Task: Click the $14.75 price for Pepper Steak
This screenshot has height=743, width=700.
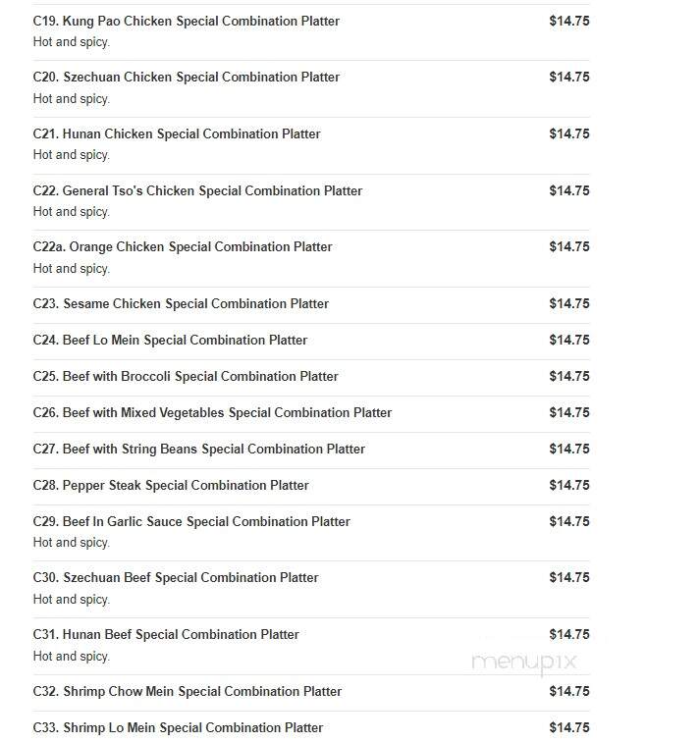Action: 569,486
